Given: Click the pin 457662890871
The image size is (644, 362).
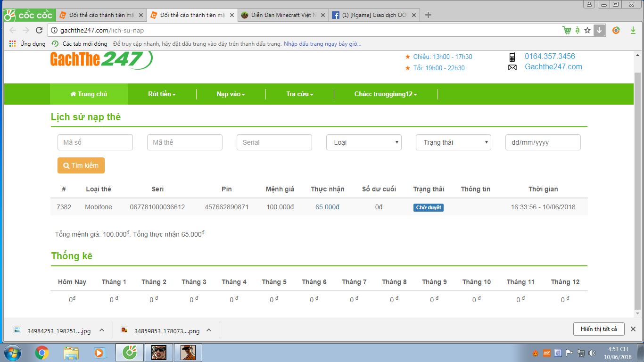Looking at the screenshot, I should tap(227, 207).
